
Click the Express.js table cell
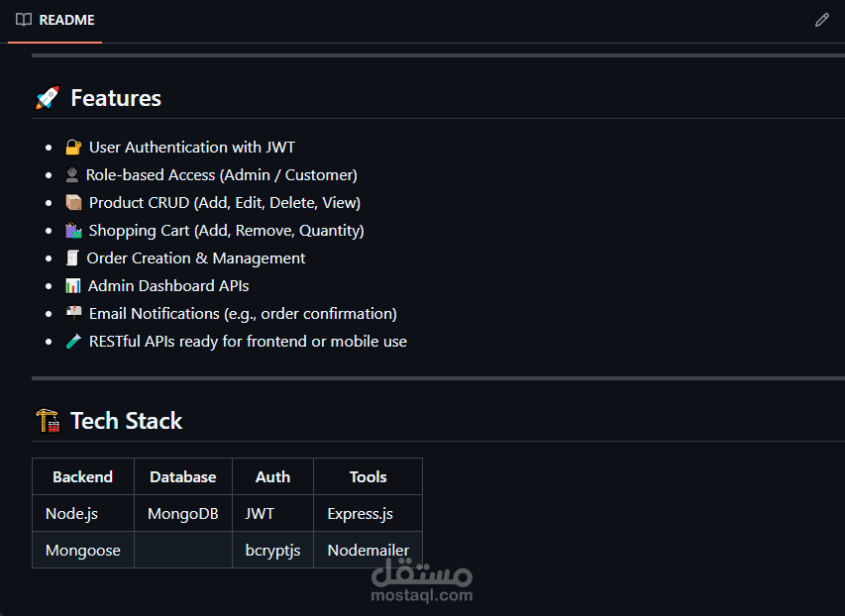point(360,514)
